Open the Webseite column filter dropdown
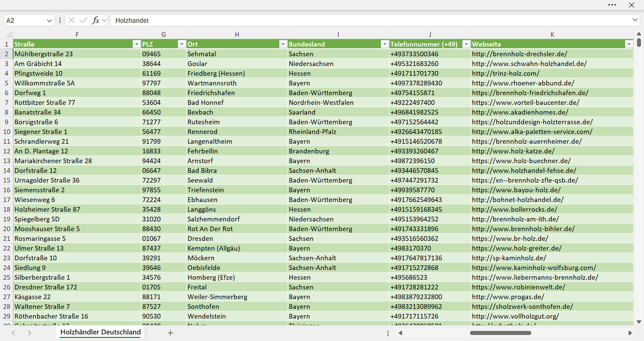This screenshot has height=341, width=644. (629, 44)
